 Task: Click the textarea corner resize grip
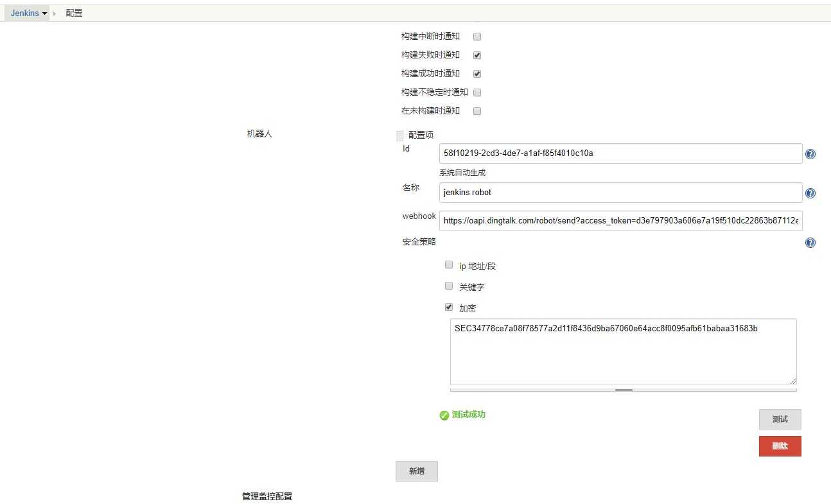(x=792, y=381)
